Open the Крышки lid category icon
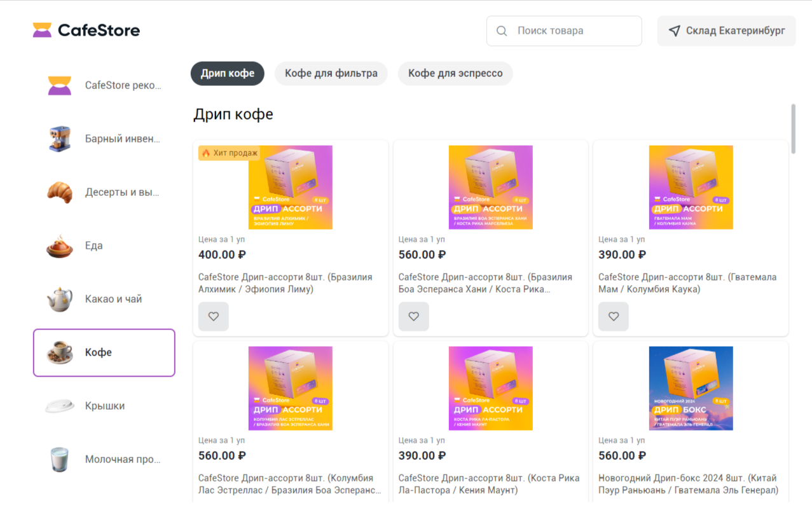The height and width of the screenshot is (512, 812). [x=60, y=406]
